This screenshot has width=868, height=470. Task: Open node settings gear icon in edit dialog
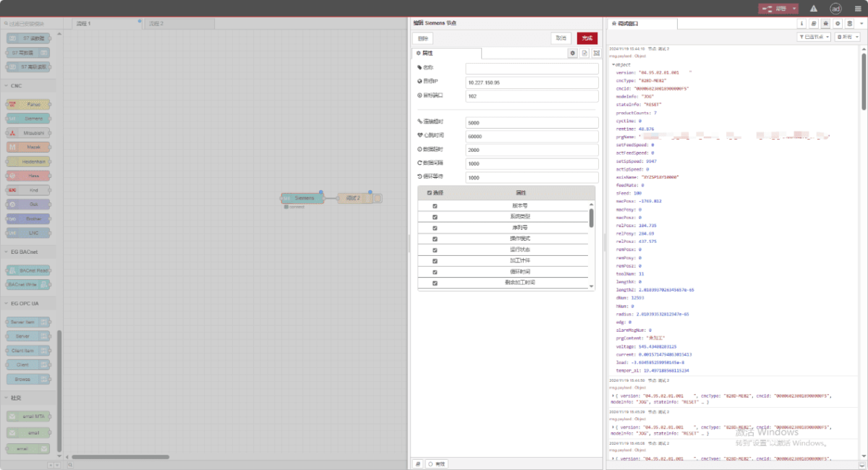(573, 53)
